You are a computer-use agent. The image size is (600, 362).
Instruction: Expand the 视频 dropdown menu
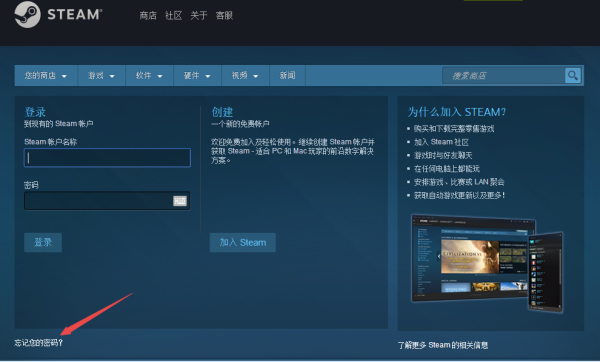click(245, 75)
